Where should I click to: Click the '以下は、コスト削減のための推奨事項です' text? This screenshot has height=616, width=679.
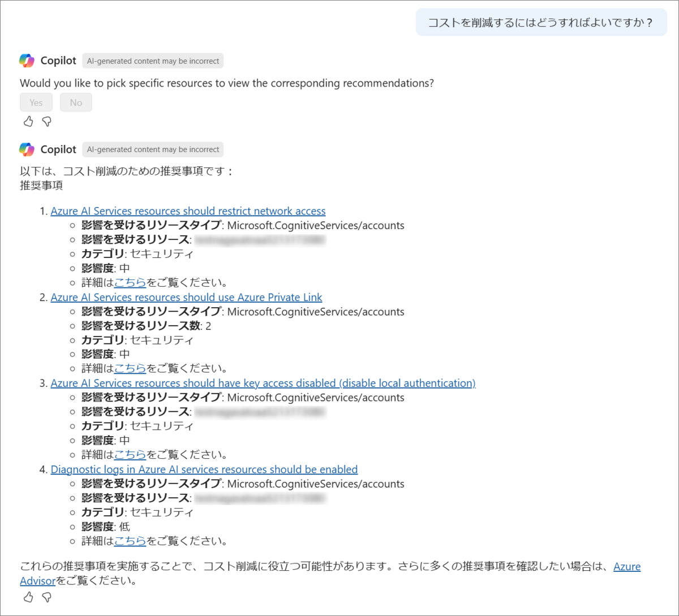pos(126,171)
